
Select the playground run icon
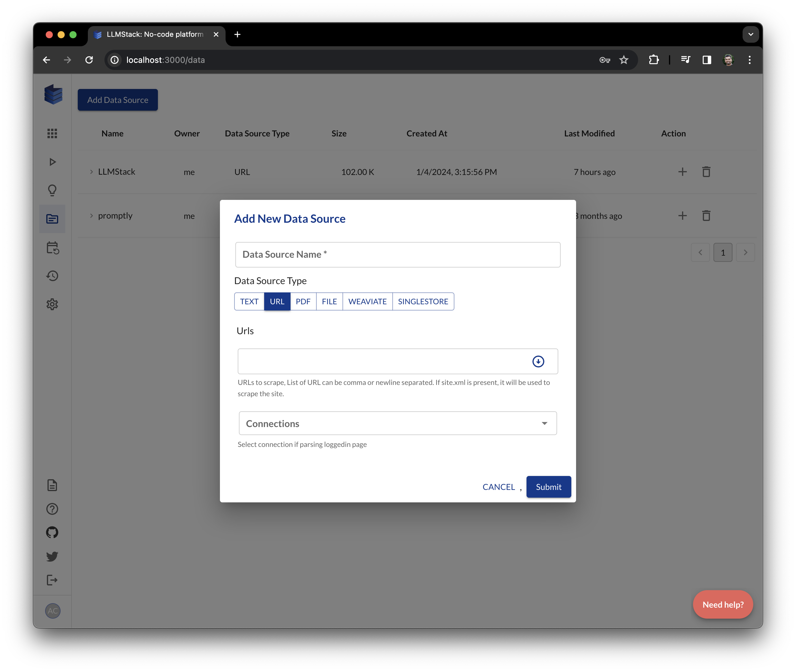(x=52, y=162)
